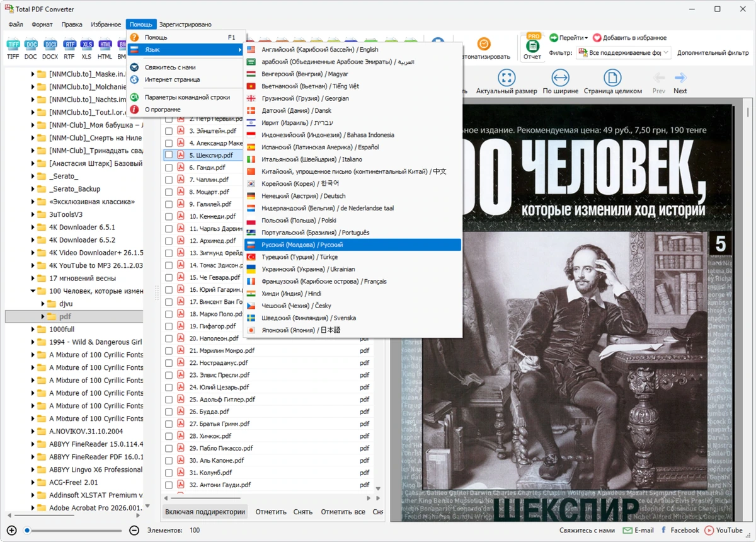Check the box for 8. Моцарт.pdf
The image size is (756, 542).
pyautogui.click(x=169, y=192)
